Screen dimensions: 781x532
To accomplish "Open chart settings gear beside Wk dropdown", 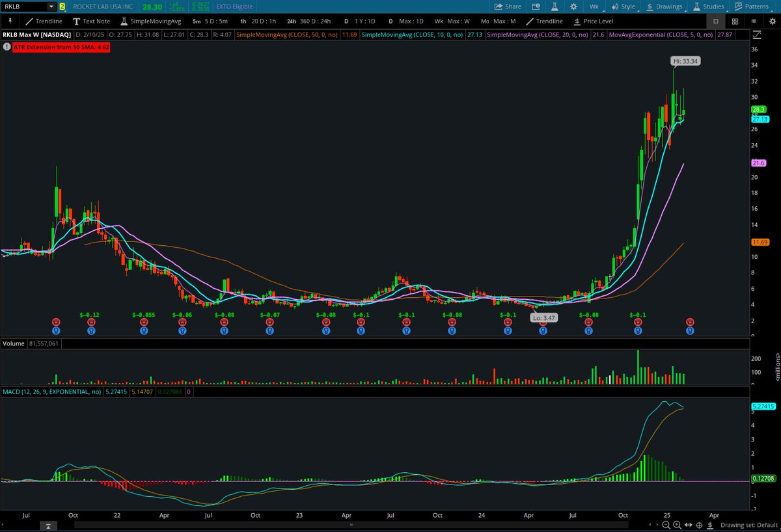I will click(x=573, y=6).
